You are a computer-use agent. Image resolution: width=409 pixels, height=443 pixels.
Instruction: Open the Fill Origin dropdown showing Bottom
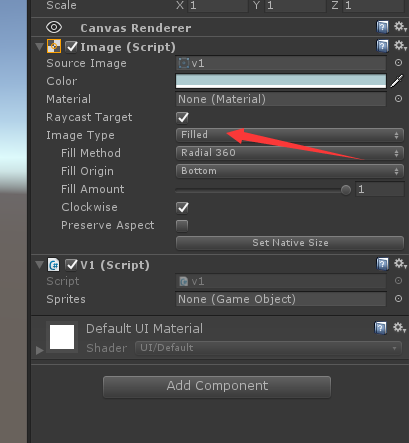(x=290, y=171)
